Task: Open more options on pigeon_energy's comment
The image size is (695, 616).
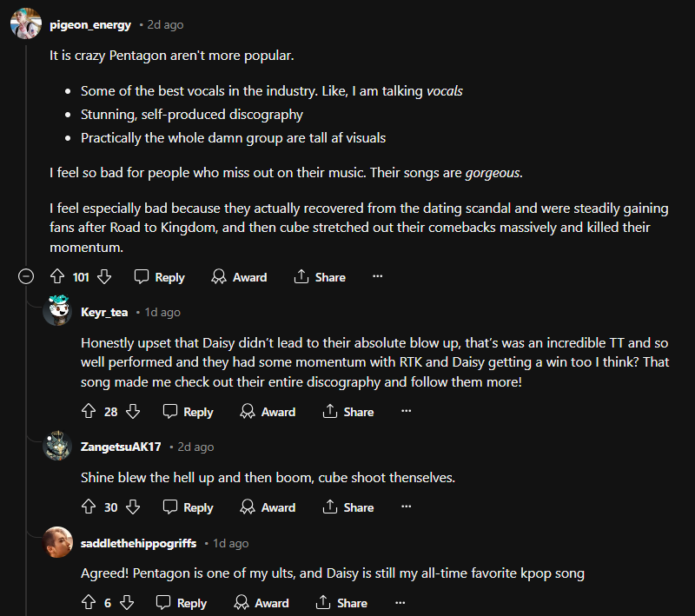Action: (x=377, y=277)
